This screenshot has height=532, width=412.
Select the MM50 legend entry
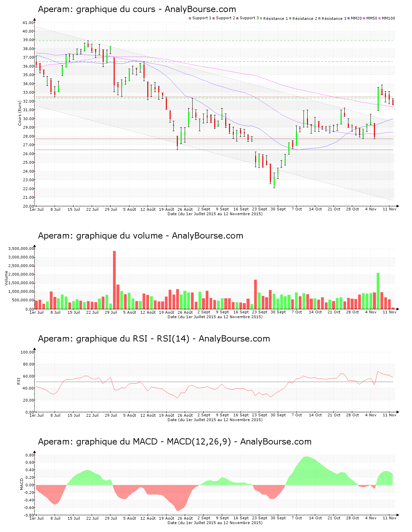coord(371,18)
